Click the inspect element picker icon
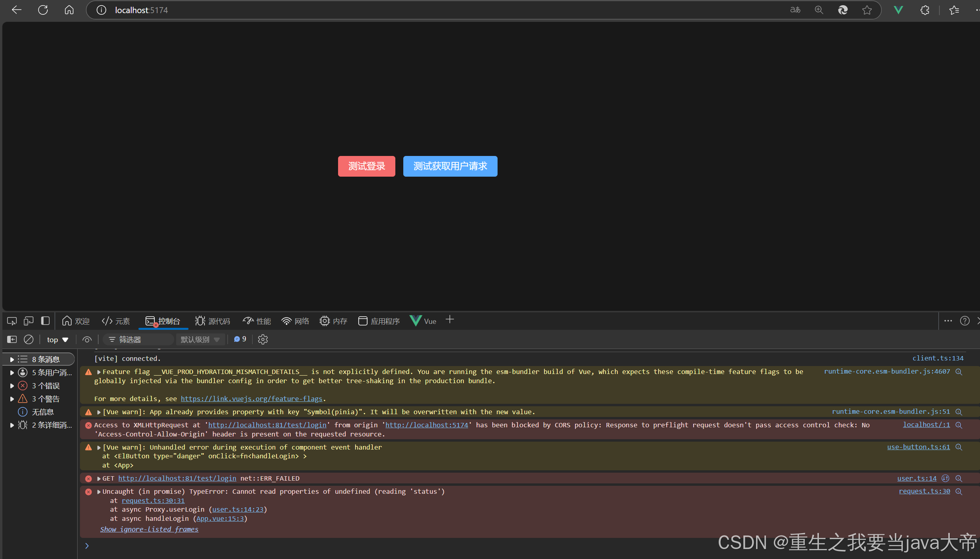Viewport: 980px width, 559px height. (12, 321)
